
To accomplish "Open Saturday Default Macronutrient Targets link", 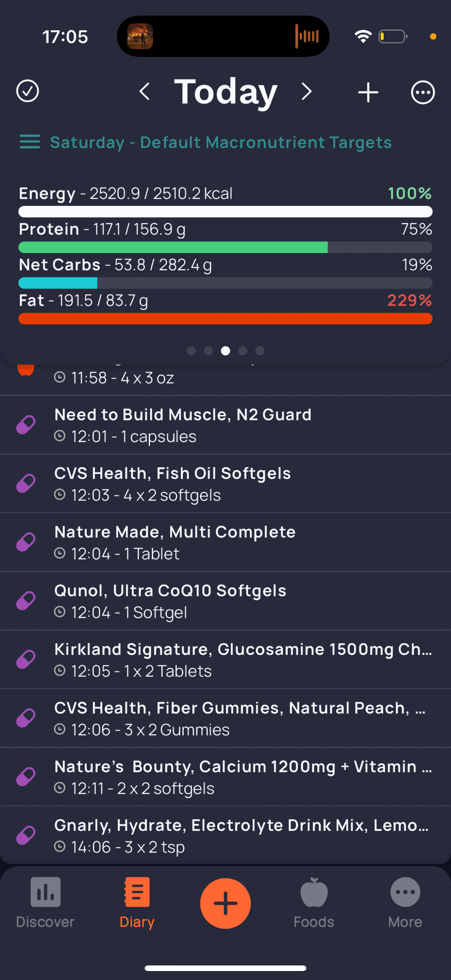I will point(221,142).
